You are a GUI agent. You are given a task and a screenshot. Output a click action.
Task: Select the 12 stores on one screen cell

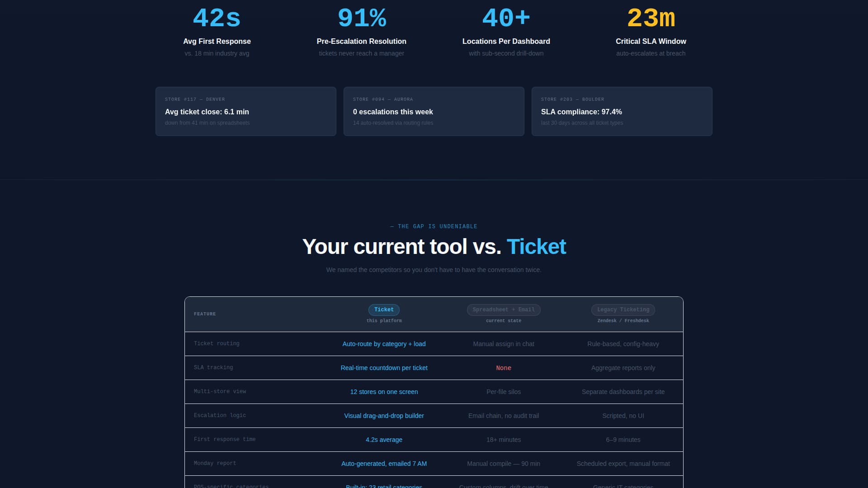pos(384,392)
